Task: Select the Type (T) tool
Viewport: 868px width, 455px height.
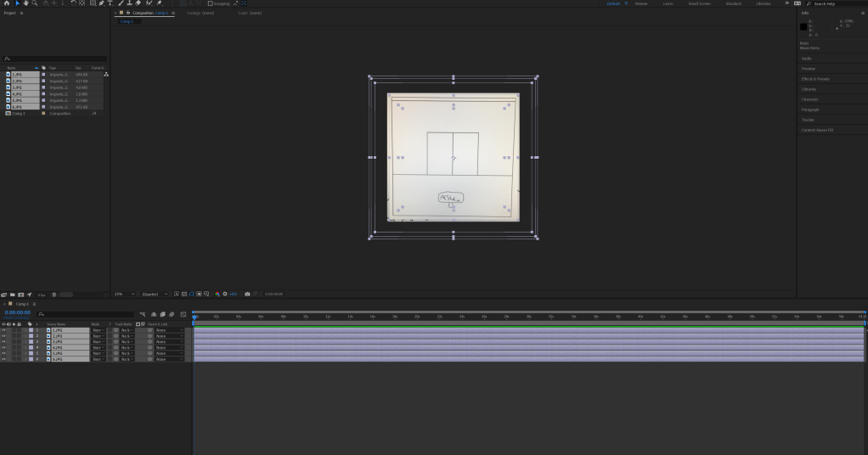Action: click(x=110, y=3)
